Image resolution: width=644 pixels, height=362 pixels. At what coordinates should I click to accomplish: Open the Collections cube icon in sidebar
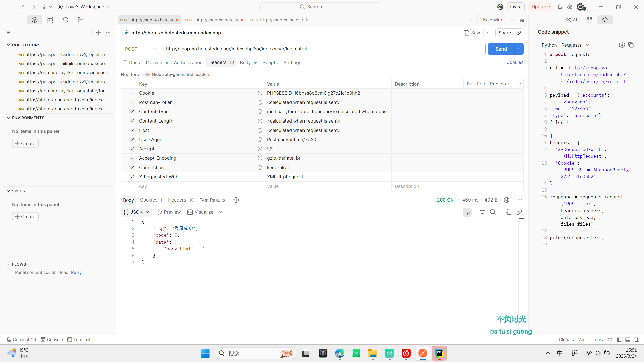tap(35, 20)
